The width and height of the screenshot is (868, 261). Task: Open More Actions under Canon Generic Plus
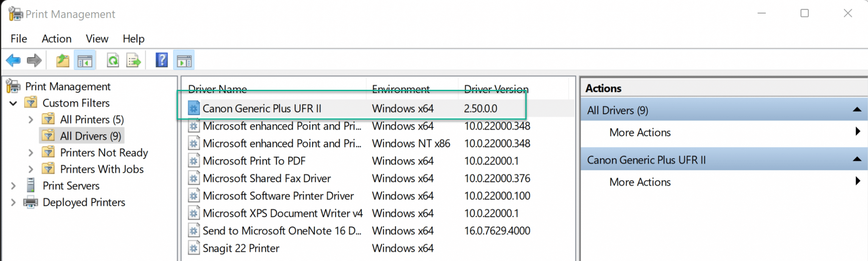point(640,182)
